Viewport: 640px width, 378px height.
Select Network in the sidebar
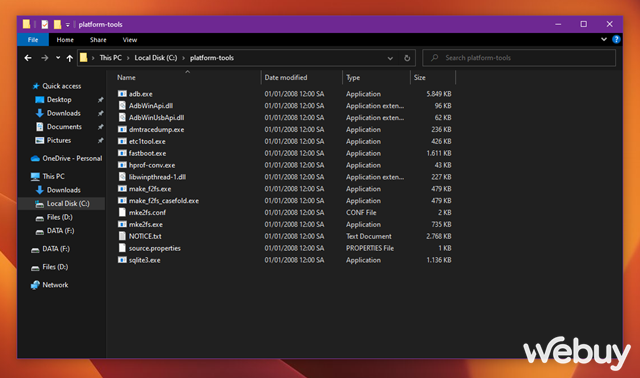(55, 285)
